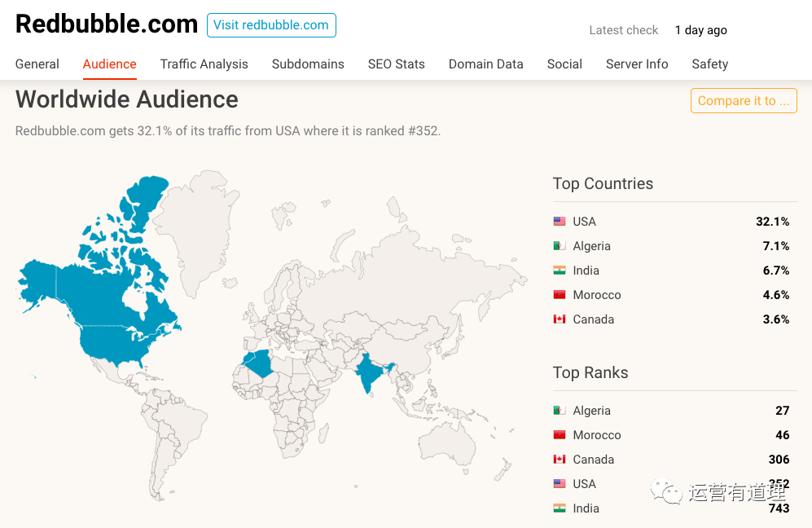Click the 6.7% value for India
This screenshot has height=528, width=812.
(x=775, y=270)
